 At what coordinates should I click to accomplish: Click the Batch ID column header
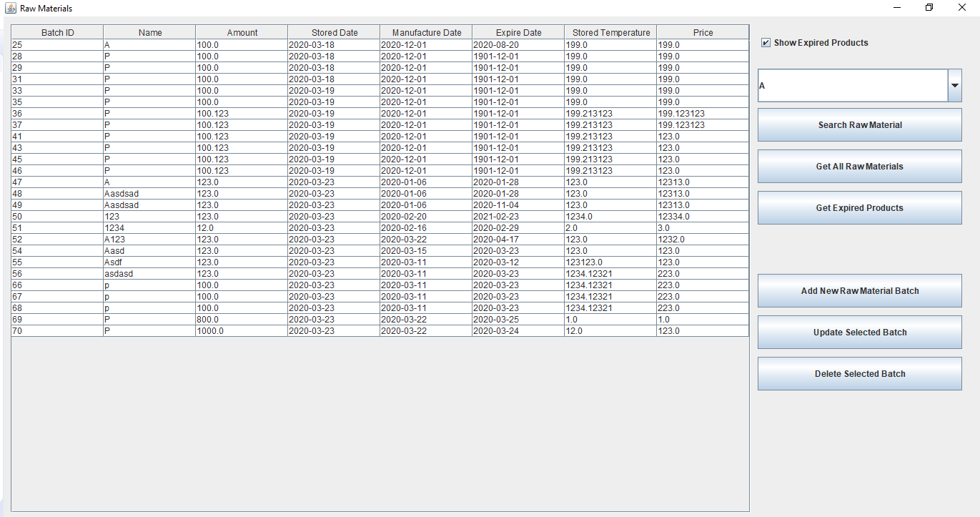pyautogui.click(x=57, y=32)
